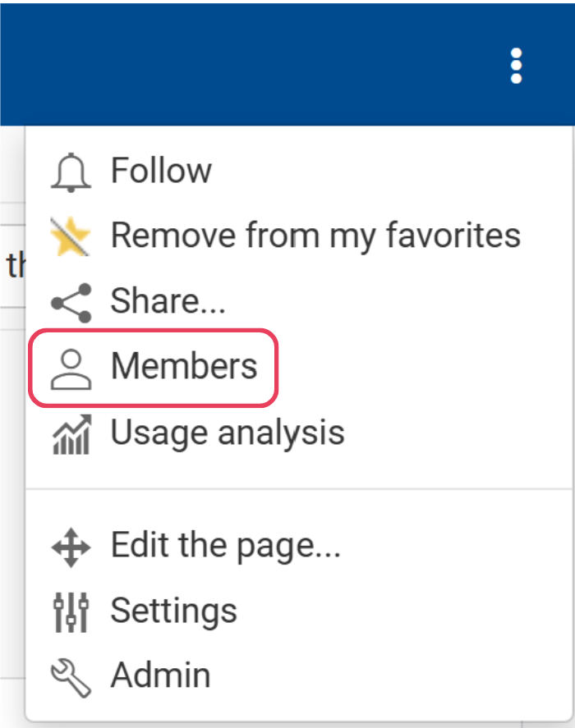Click the separator line above Edit the page
The height and width of the screenshot is (728, 575).
coord(299,489)
